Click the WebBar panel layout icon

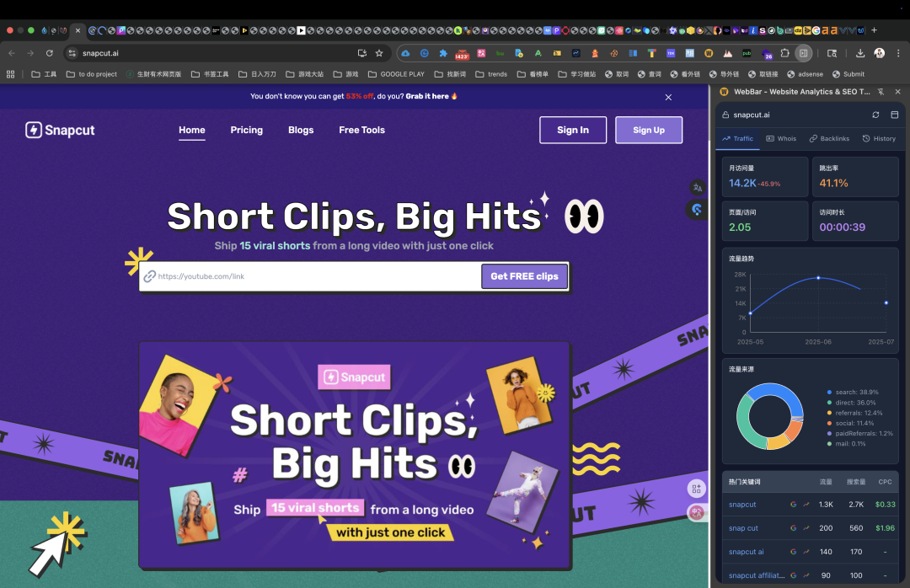click(x=894, y=115)
